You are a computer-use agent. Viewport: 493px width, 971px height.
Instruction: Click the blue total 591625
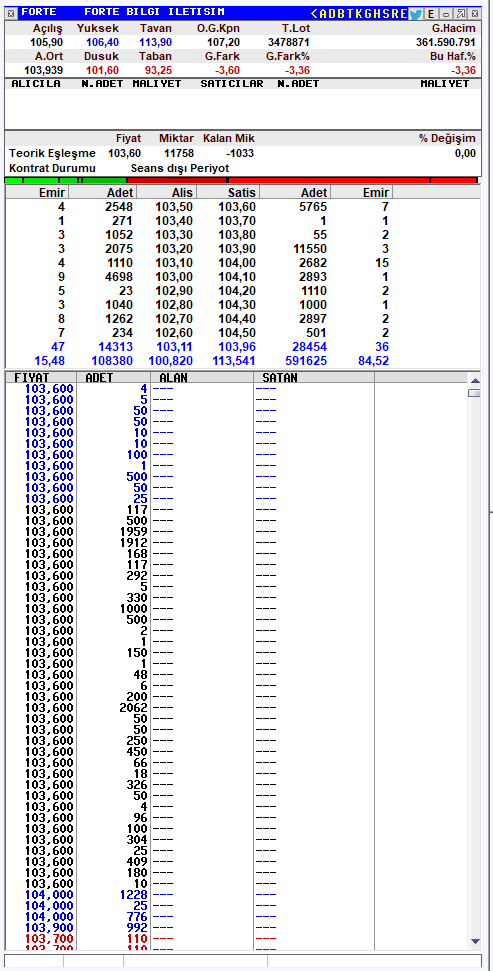click(307, 360)
